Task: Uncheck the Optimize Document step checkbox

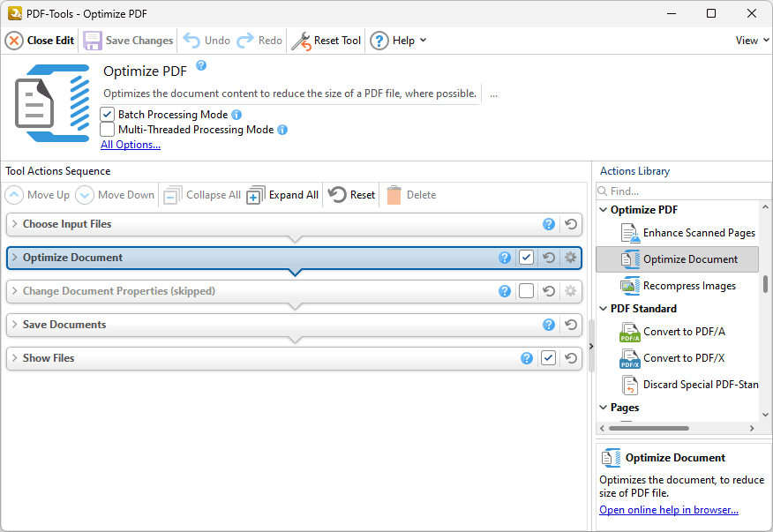Action: [x=527, y=258]
